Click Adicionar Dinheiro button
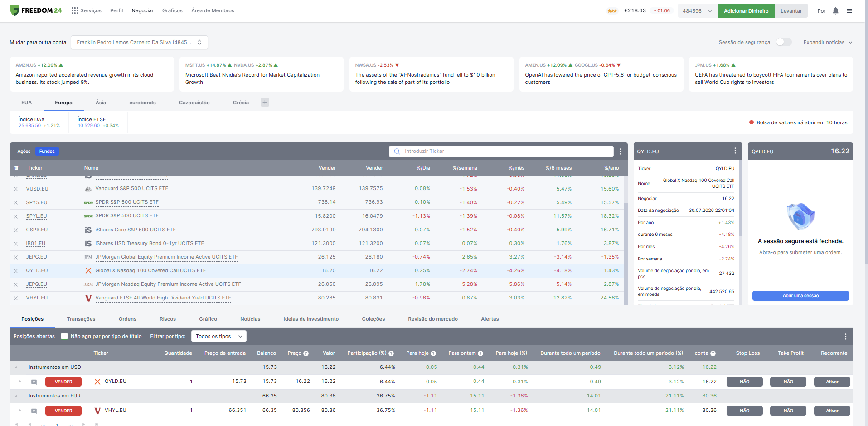Viewport: 868px width, 426px height. pos(746,11)
